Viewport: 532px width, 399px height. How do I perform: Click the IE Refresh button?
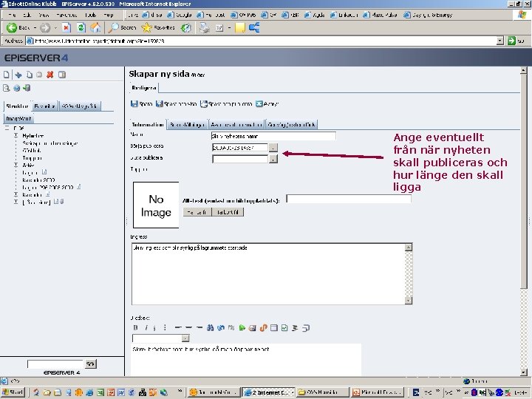pyautogui.click(x=81, y=28)
